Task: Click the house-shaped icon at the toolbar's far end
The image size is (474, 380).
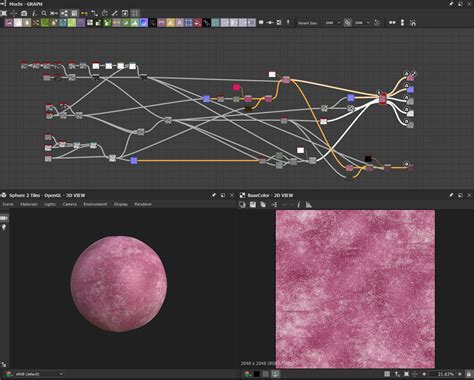Action: [413, 23]
